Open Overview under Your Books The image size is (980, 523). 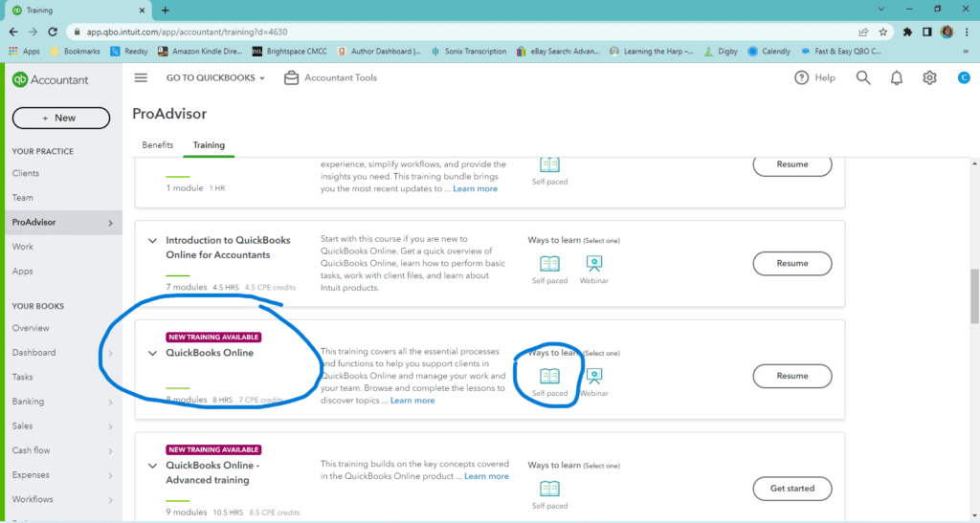(x=31, y=328)
